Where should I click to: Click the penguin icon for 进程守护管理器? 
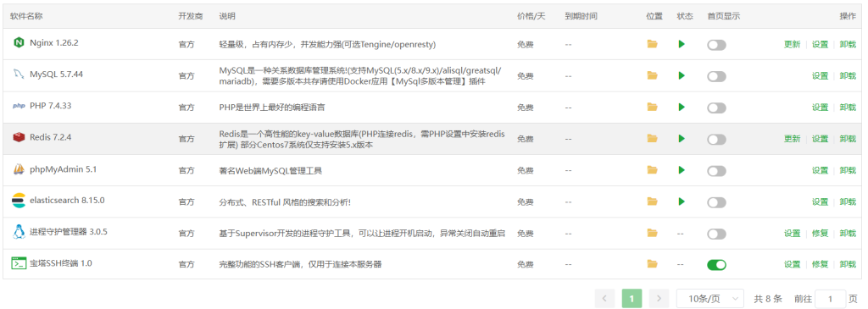(x=19, y=232)
